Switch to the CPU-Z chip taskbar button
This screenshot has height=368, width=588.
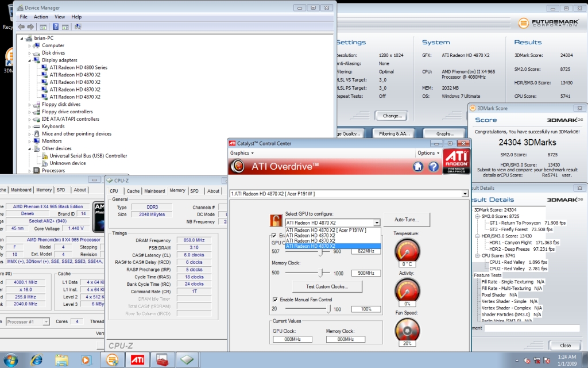pos(187,360)
